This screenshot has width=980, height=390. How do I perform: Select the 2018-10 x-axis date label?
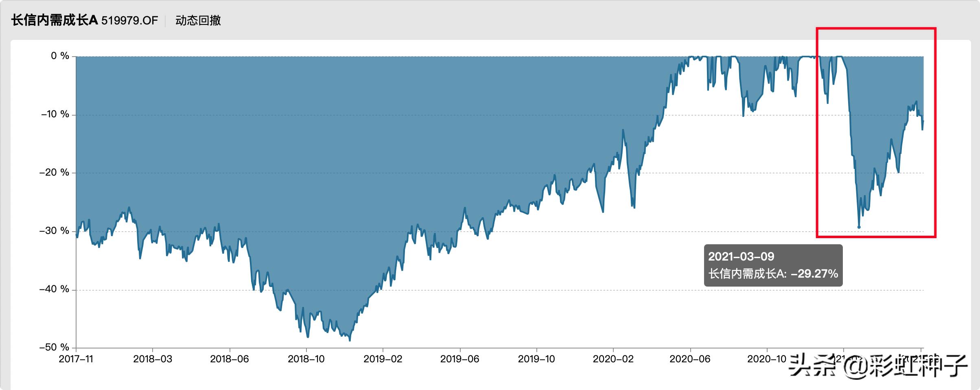point(306,359)
